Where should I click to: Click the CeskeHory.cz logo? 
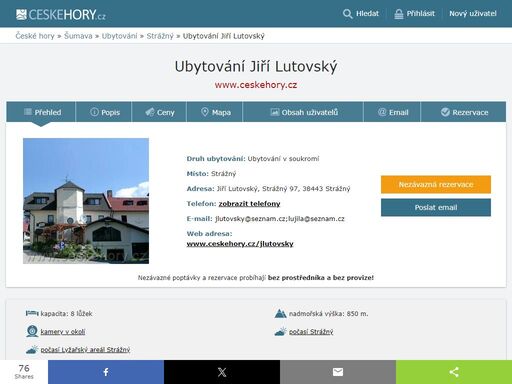click(61, 15)
